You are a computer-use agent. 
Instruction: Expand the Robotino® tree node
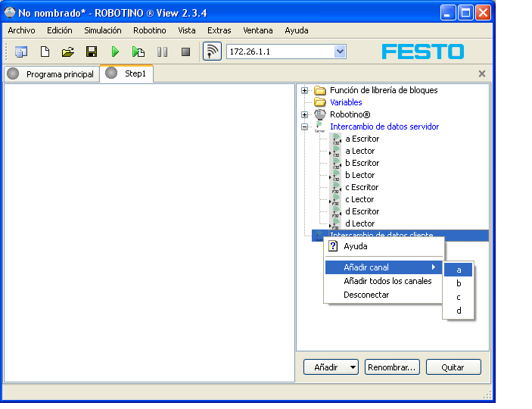305,115
